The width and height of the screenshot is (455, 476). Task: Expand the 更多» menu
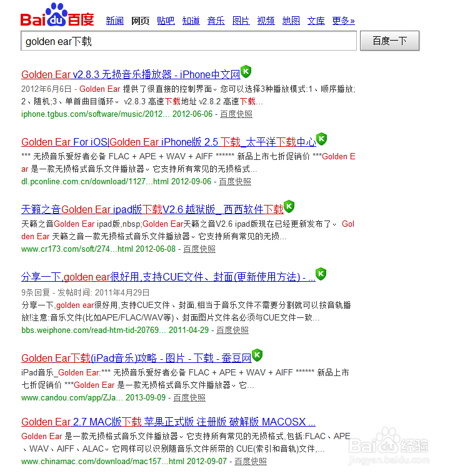coord(343,21)
